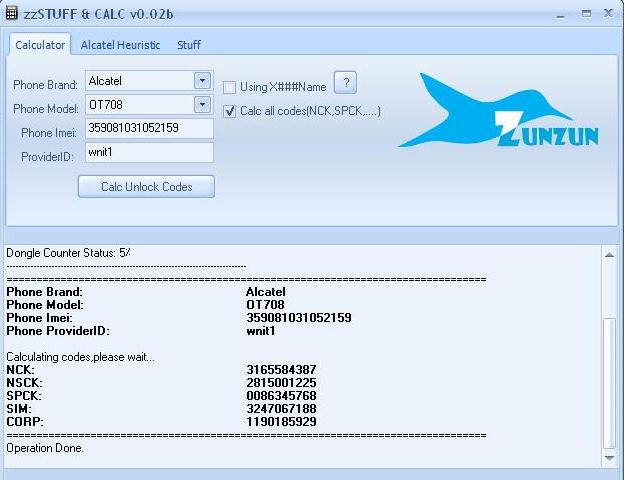Open the Stuff tab
The image size is (624, 480).
189,45
